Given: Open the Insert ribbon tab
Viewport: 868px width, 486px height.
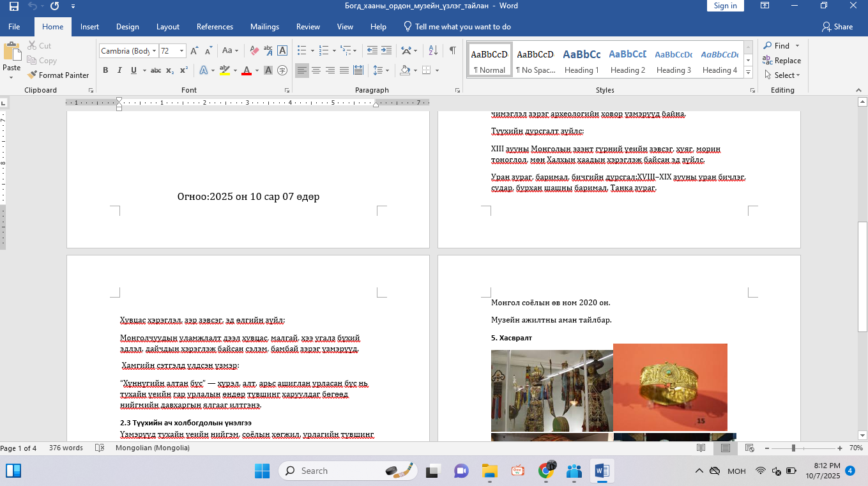Looking at the screenshot, I should point(89,27).
